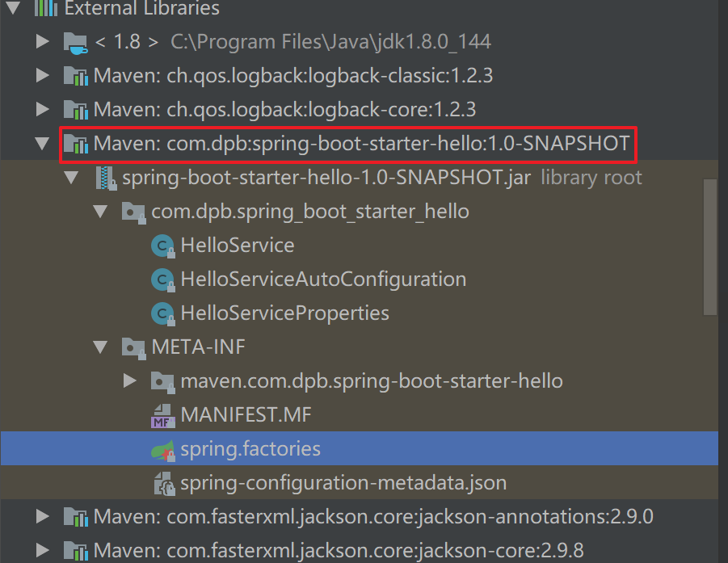Click the maven.com.dpb.spring-boot-starter-hello folder icon

click(x=163, y=382)
